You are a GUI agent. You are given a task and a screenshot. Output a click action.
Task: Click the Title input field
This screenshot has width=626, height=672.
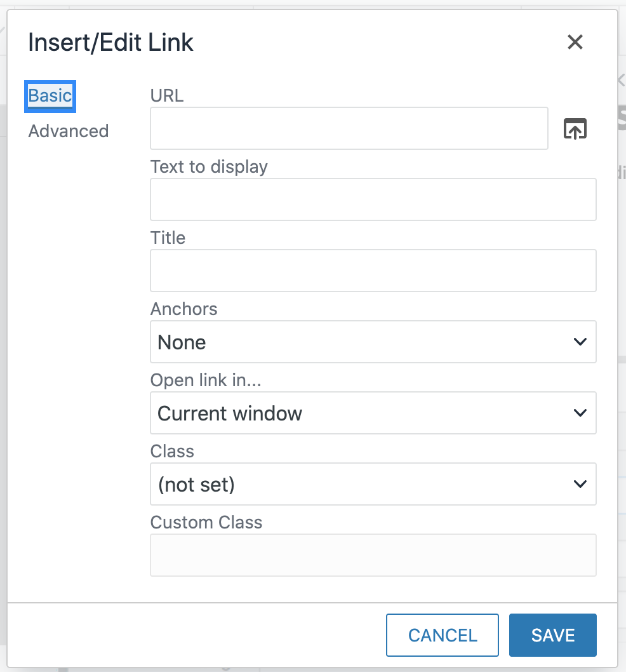(373, 270)
